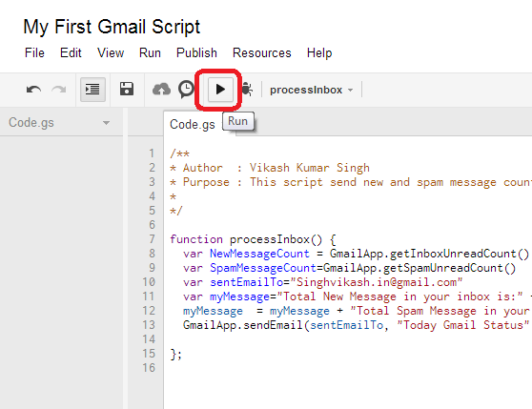
Task: Run the script with play button
Action: click(x=220, y=90)
